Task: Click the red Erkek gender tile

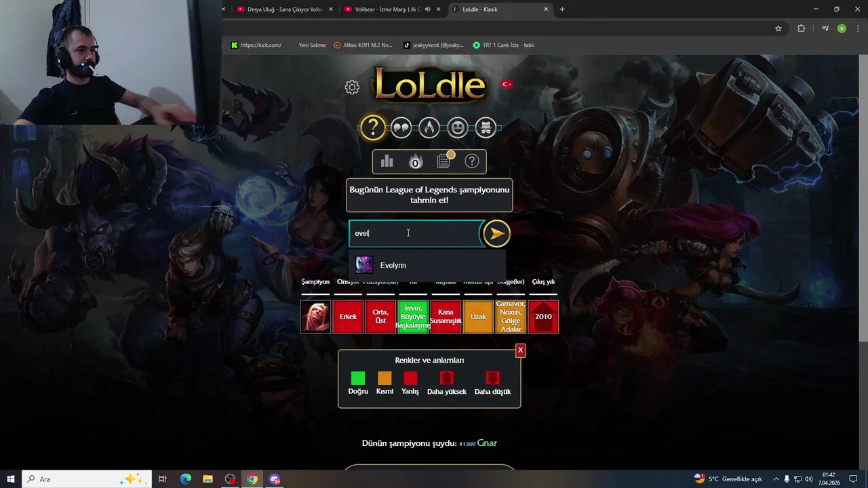Action: click(348, 317)
